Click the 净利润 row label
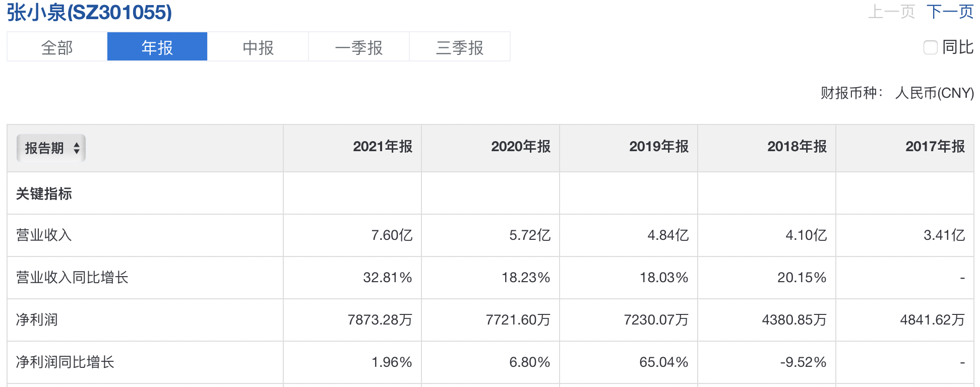 37,320
